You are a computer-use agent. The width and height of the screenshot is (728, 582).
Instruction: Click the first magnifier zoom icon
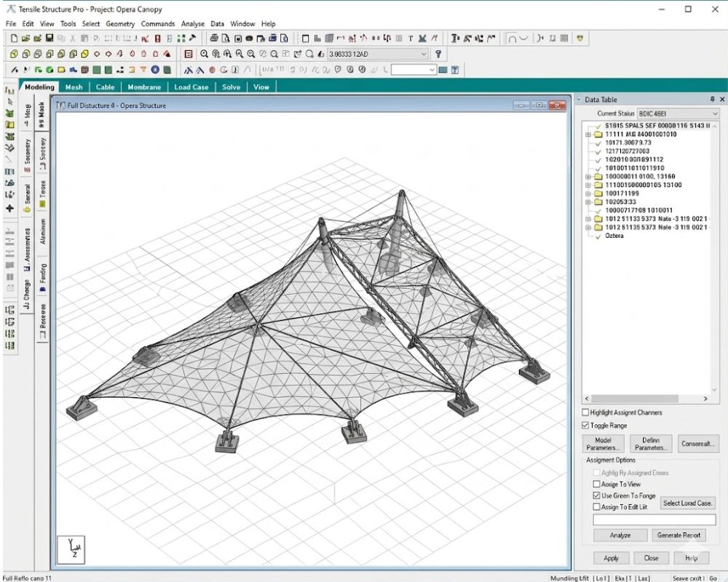point(205,54)
